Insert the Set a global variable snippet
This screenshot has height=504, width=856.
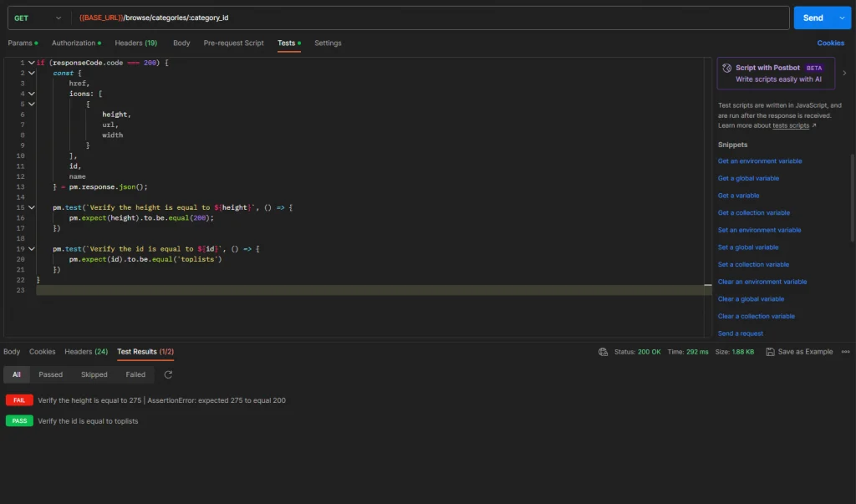[x=748, y=247]
